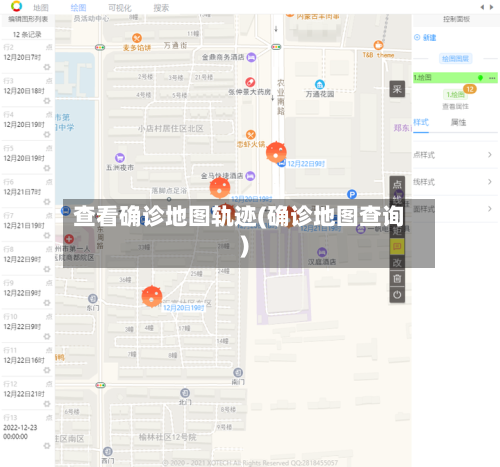Click 汉庭酒店 hotel map icon
This screenshot has height=467, width=500.
coord(322,252)
